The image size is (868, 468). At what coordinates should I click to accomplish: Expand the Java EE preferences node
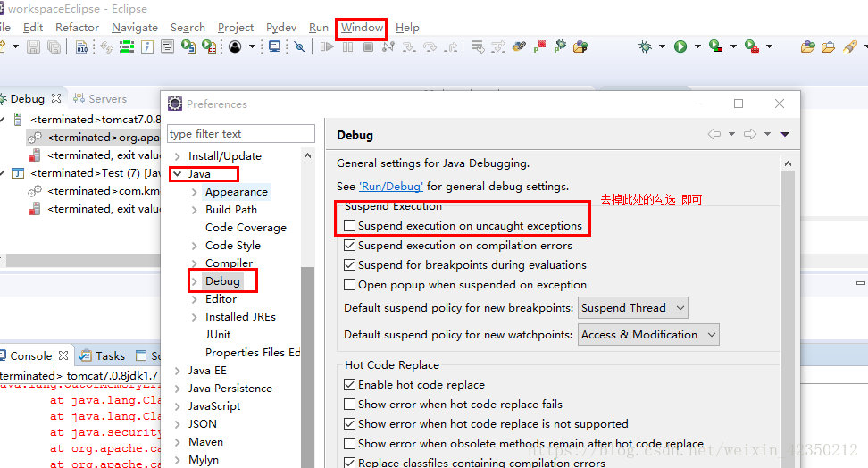[x=177, y=371]
